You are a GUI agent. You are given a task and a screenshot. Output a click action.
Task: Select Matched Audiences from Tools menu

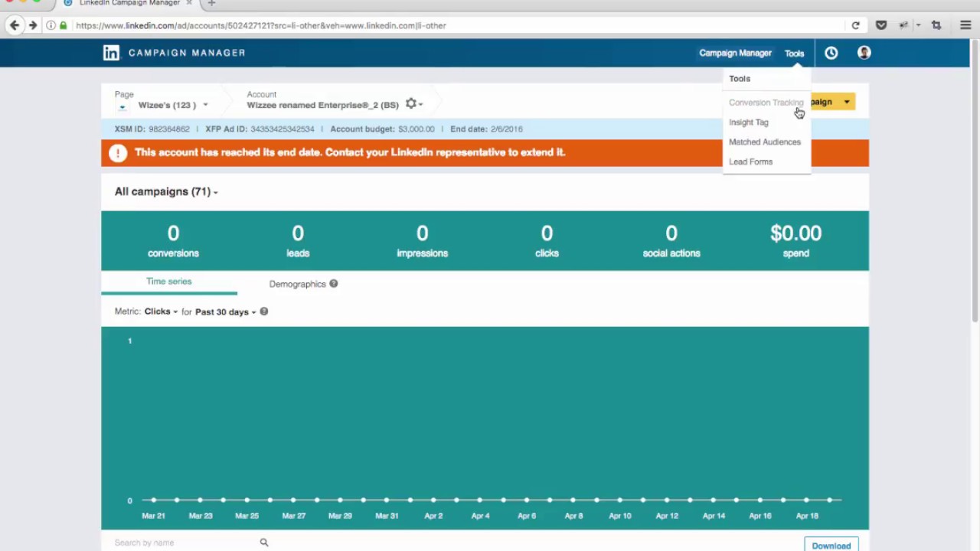pos(764,142)
